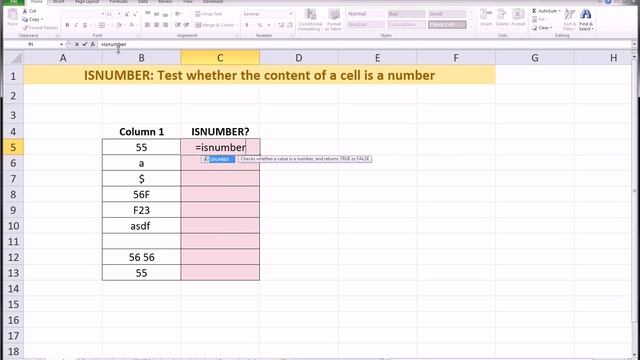Click the Fill Color bucket

118,25
